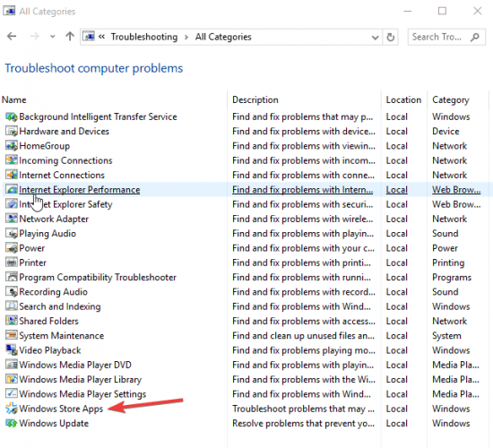Image resolution: width=493 pixels, height=448 pixels.
Task: Expand the breadcrumb chevron after Troubleshooting
Action: click(186, 37)
